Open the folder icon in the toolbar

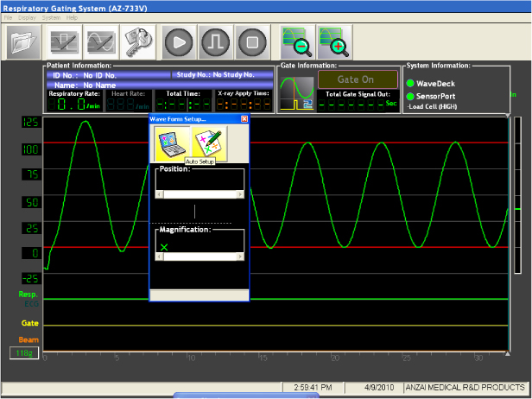pyautogui.click(x=25, y=41)
